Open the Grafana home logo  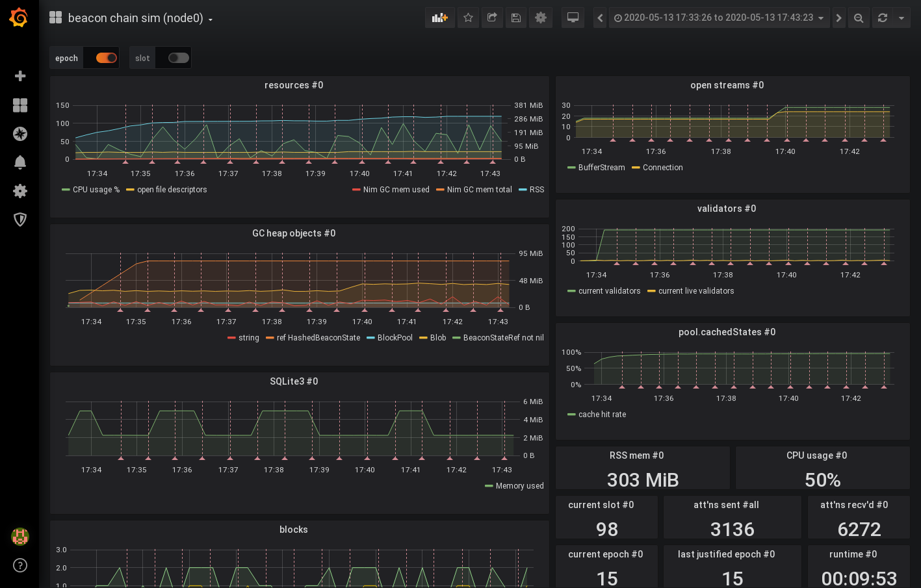pyautogui.click(x=19, y=18)
